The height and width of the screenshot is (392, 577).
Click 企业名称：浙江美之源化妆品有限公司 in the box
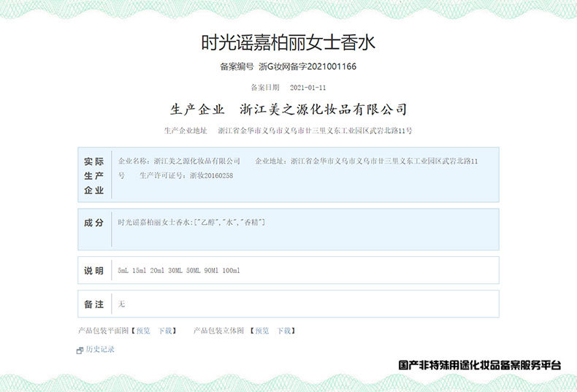[x=179, y=161]
